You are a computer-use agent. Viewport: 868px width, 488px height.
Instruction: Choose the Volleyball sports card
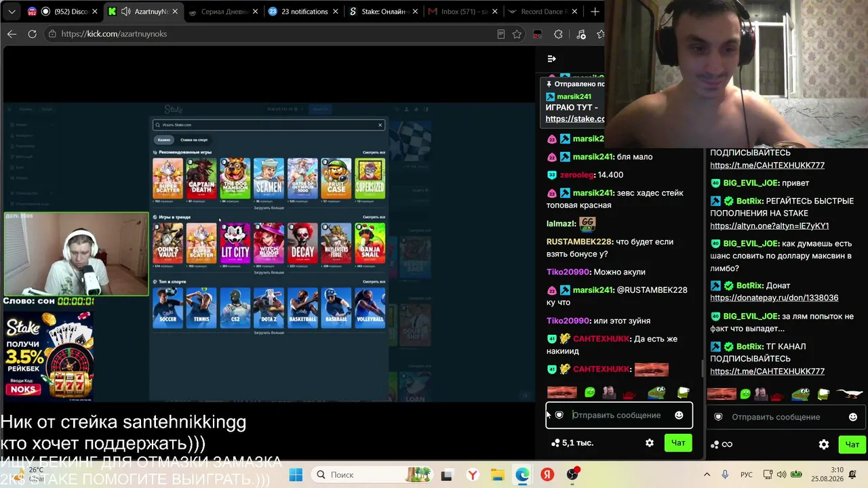tap(370, 308)
